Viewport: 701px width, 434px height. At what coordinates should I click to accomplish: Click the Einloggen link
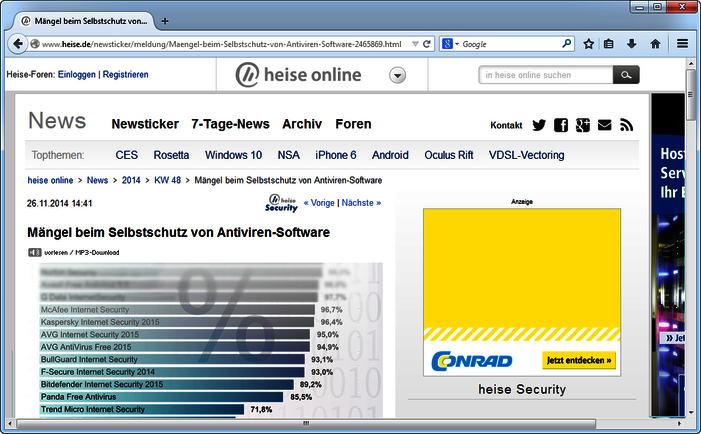76,75
